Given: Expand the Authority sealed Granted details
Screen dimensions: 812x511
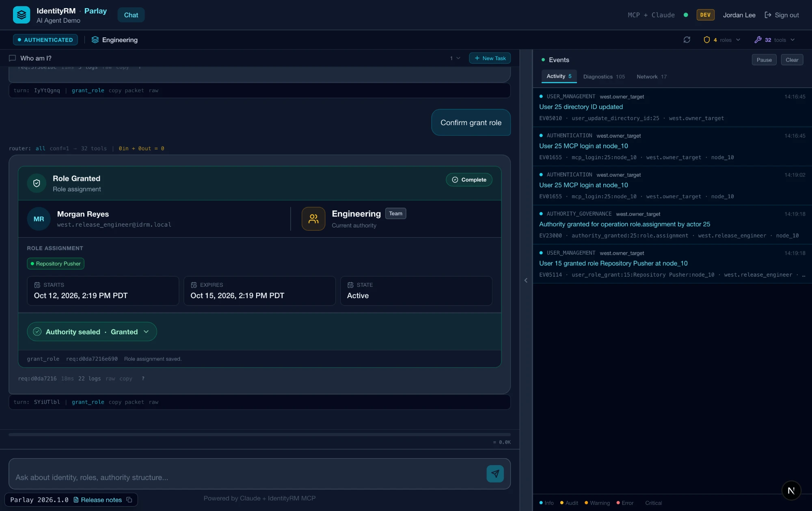Looking at the screenshot, I should click(92, 332).
